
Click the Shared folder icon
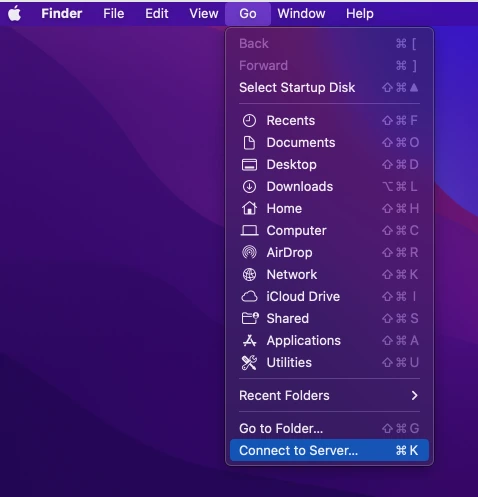[x=250, y=318]
